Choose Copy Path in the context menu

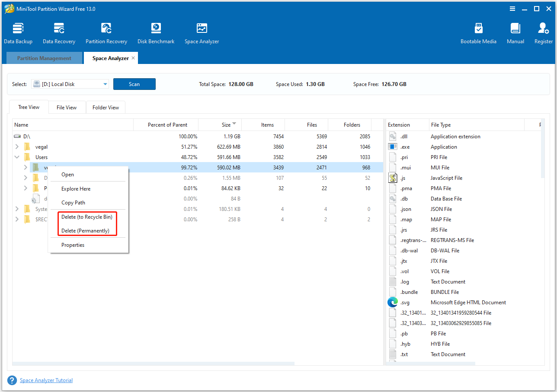(73, 202)
